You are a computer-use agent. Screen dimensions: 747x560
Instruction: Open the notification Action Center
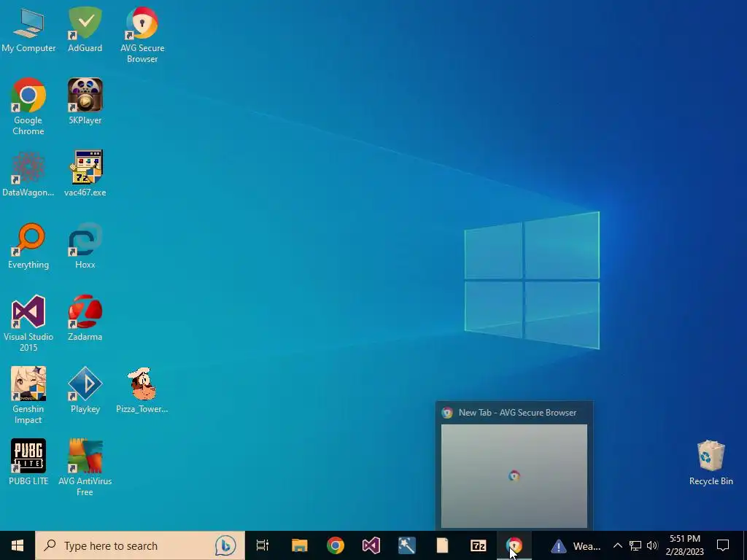(723, 545)
